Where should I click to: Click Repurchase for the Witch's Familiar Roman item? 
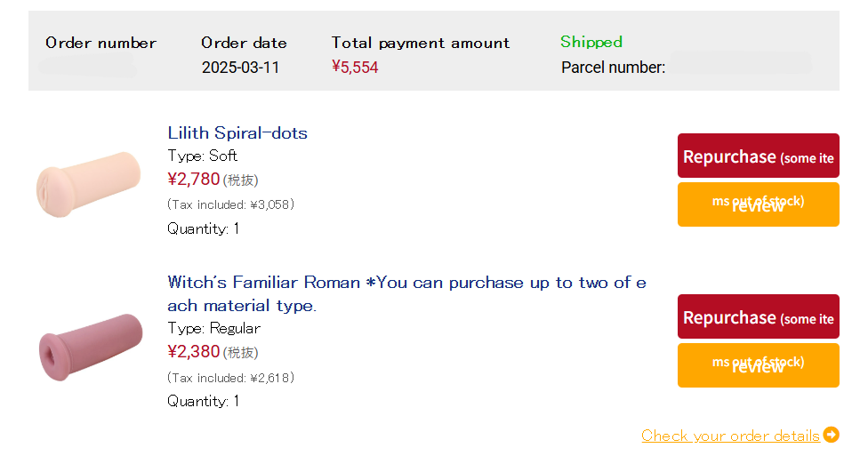pos(759,316)
